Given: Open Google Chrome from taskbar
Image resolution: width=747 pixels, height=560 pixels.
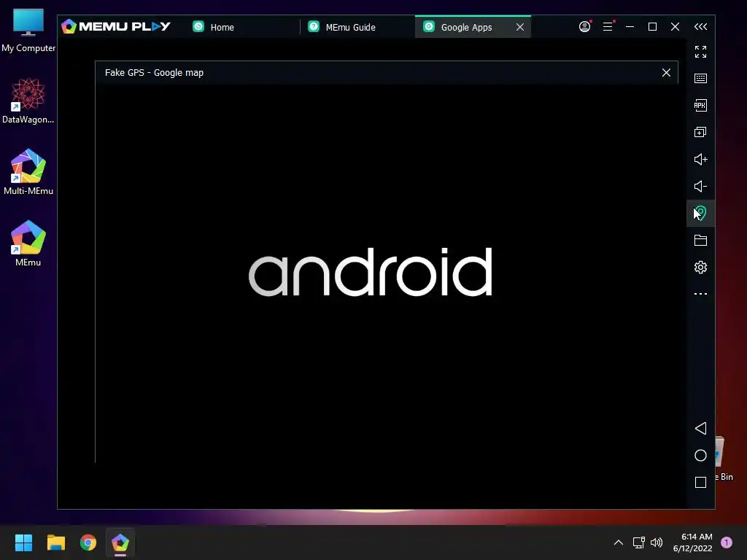Looking at the screenshot, I should [88, 542].
